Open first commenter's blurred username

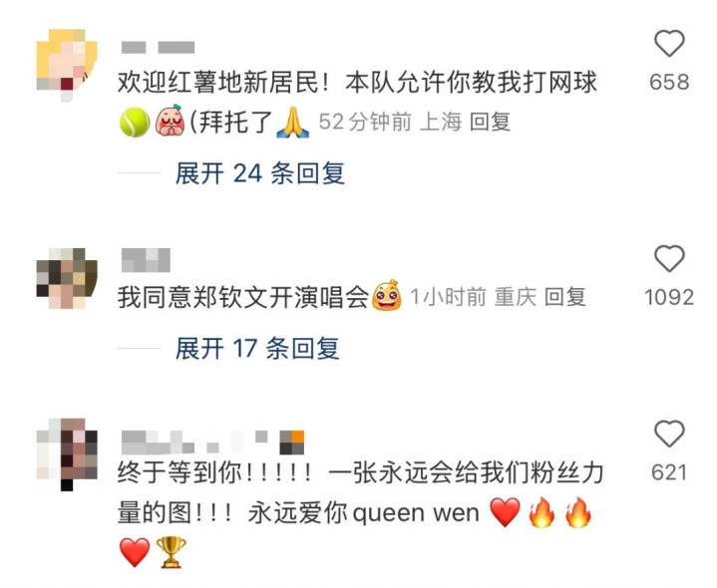(159, 48)
